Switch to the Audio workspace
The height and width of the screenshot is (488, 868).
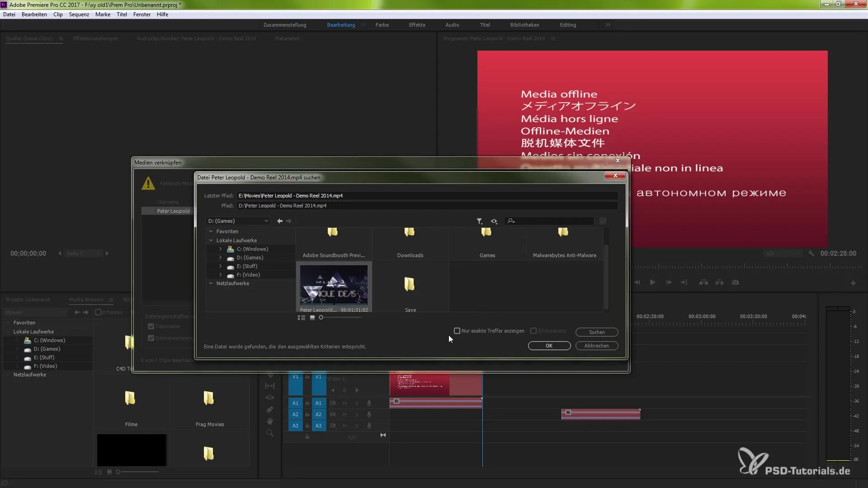452,25
